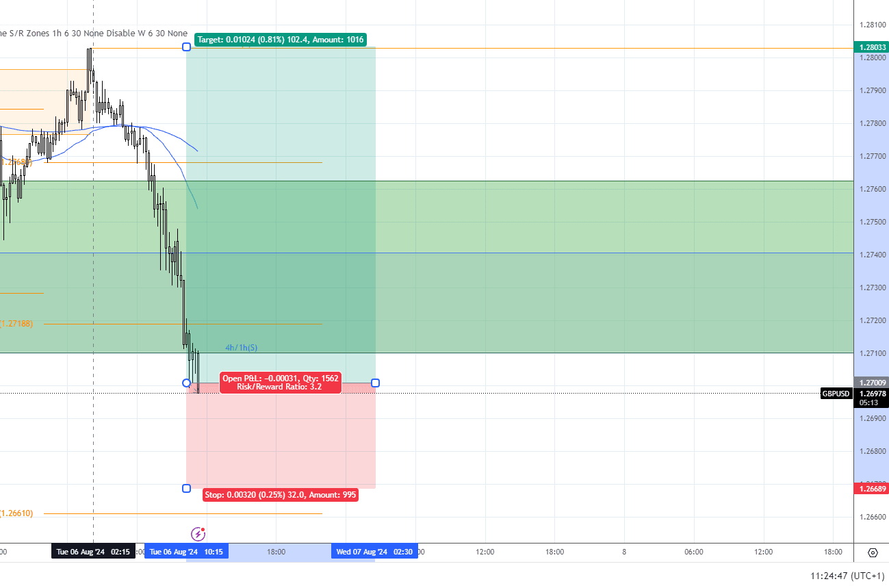889x588 pixels.
Task: Click the 1.26610 orange level label
Action: click(x=17, y=513)
